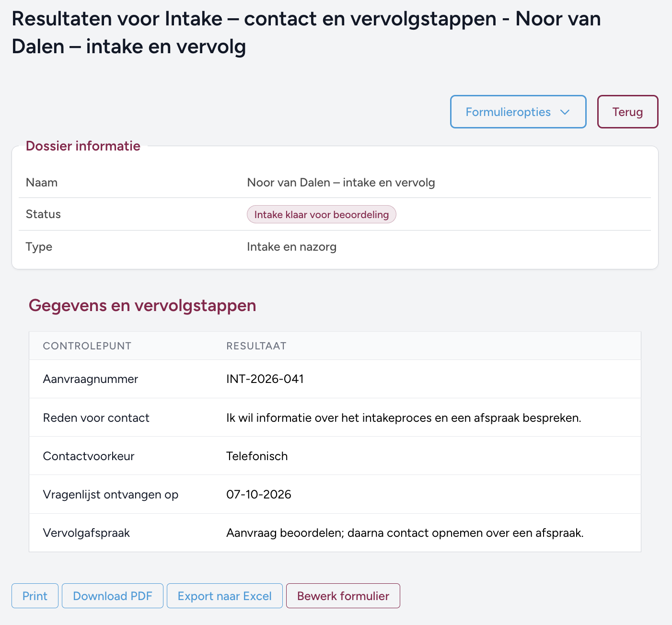Select the Naam label in dossier info
This screenshot has height=625, width=672.
(42, 183)
